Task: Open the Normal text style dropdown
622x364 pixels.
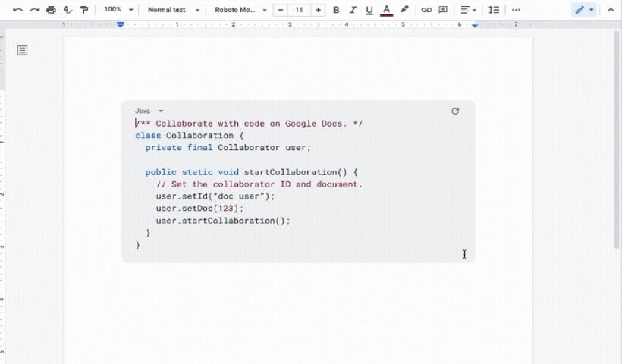Action: (x=174, y=10)
